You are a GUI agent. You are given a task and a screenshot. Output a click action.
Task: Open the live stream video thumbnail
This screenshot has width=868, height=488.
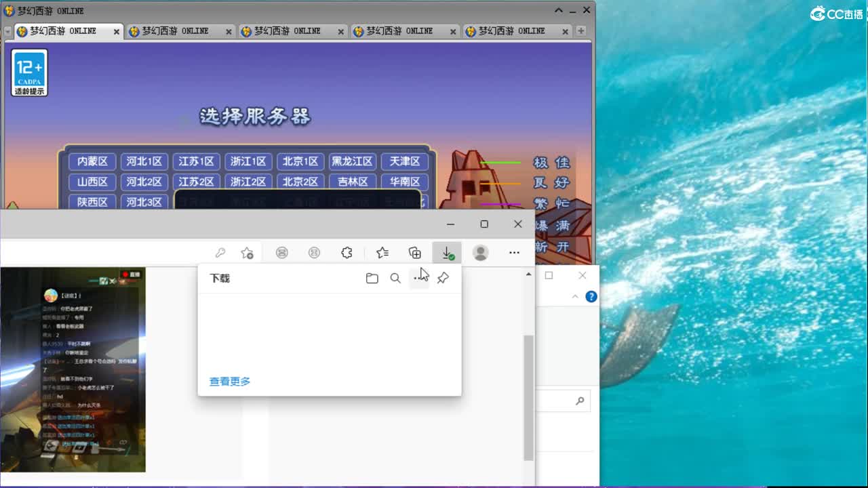73,369
